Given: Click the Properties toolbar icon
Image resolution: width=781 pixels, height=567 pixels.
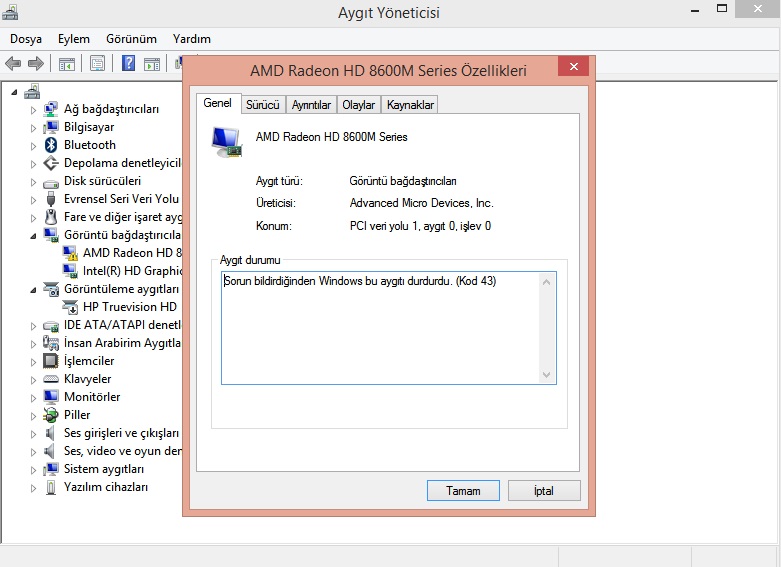Looking at the screenshot, I should [x=97, y=63].
